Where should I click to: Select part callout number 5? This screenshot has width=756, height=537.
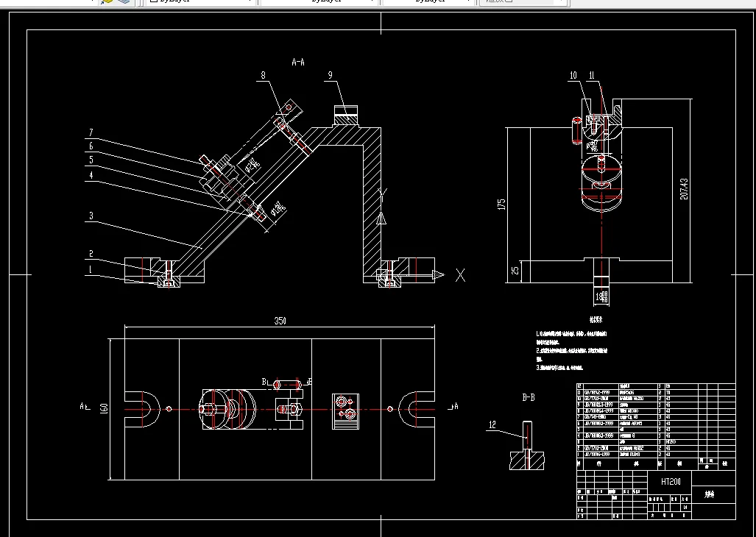click(x=91, y=160)
